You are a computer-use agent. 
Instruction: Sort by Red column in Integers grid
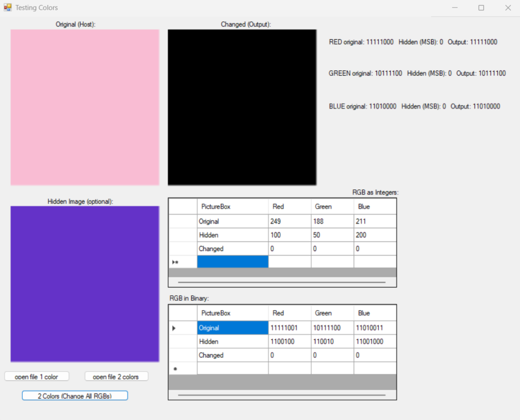click(289, 207)
